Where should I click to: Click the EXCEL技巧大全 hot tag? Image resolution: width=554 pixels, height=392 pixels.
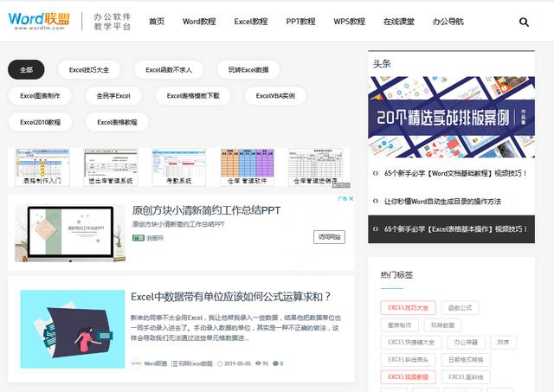(x=408, y=307)
